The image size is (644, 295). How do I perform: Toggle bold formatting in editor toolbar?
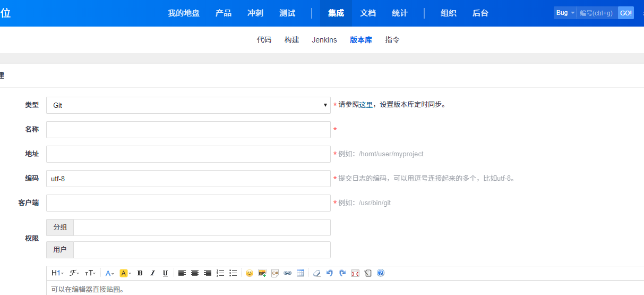coord(140,273)
